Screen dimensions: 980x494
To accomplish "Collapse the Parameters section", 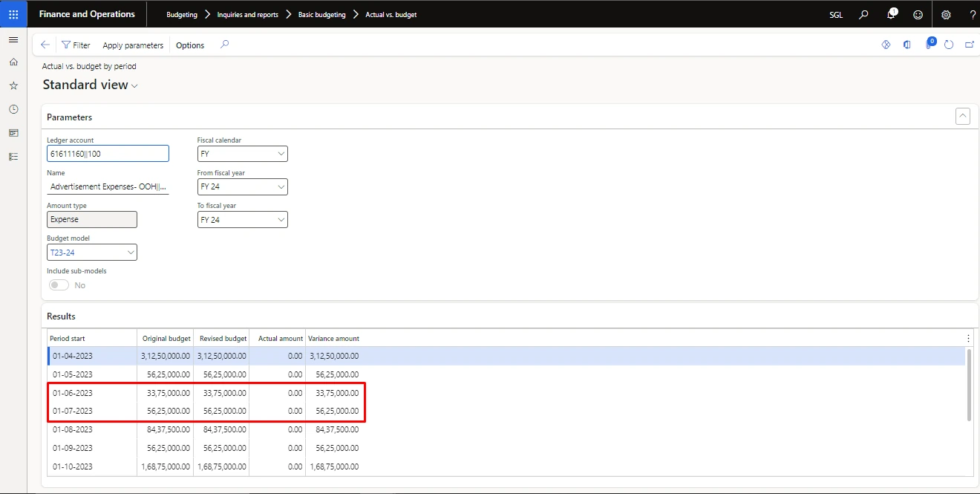I will [x=963, y=116].
